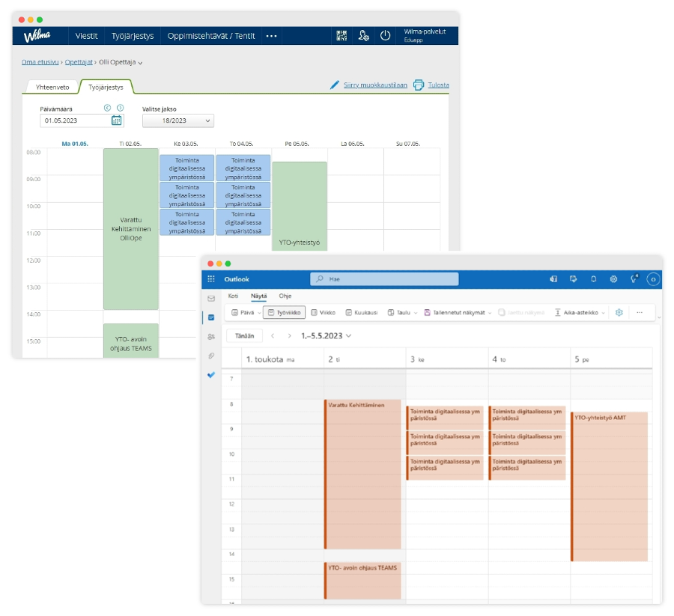Open the paperclip Files icon in Outlook sidebar
Viewport: 674px width, 616px height.
211,356
